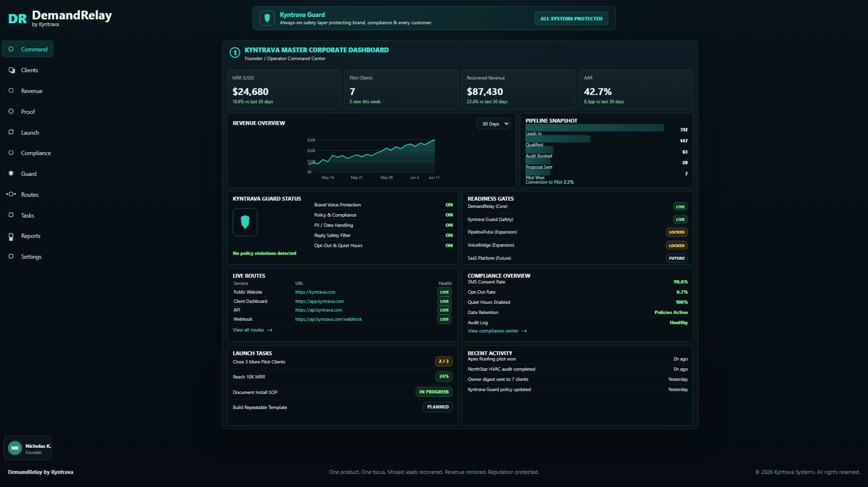Click the Guard sidebar icon
This screenshot has height=487, width=868.
(11, 173)
